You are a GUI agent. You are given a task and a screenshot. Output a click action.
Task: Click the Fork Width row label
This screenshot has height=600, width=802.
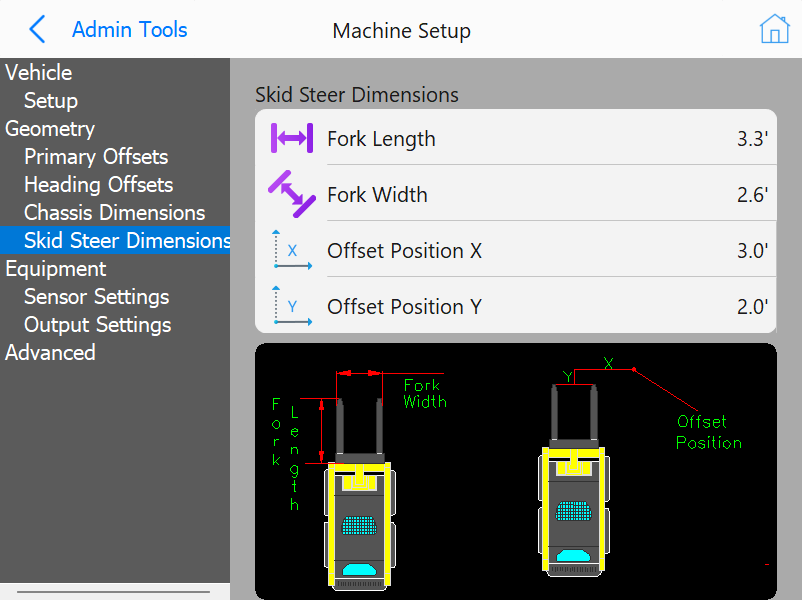coord(377,195)
